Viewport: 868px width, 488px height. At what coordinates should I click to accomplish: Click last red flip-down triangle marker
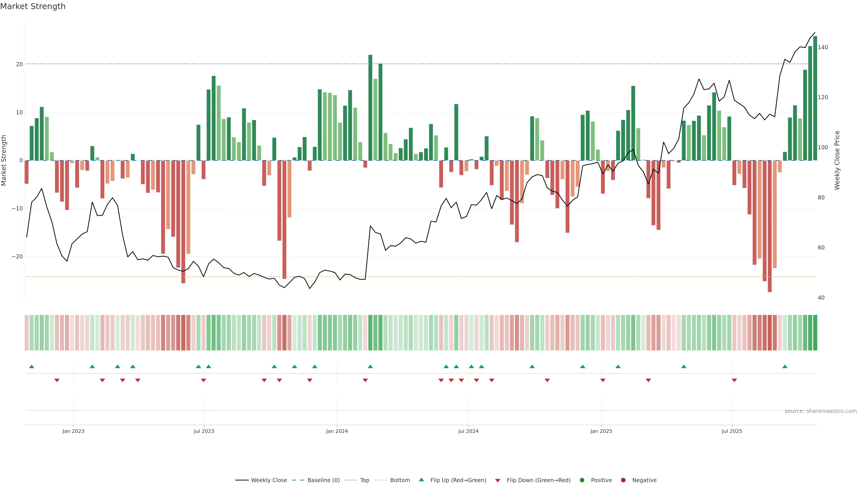click(x=734, y=380)
